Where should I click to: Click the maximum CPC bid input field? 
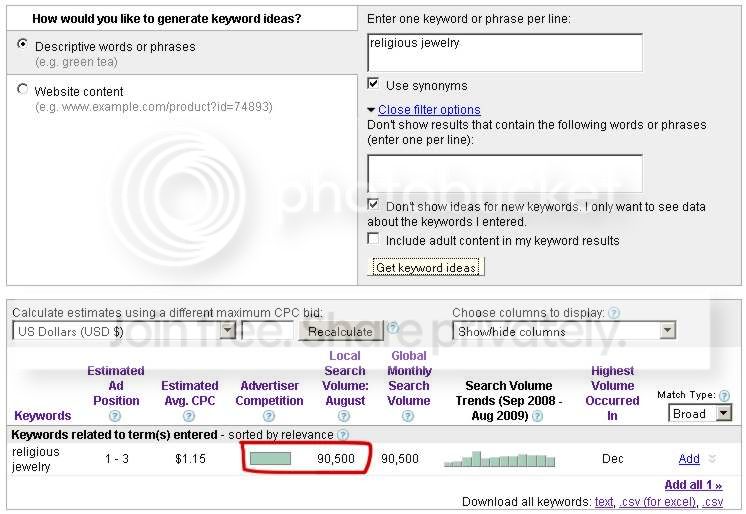click(268, 331)
